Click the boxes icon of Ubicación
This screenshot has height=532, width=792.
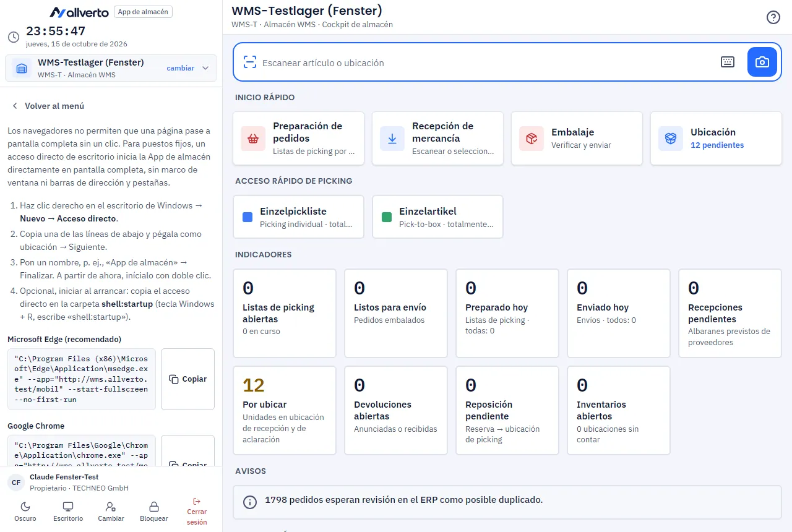click(x=671, y=139)
